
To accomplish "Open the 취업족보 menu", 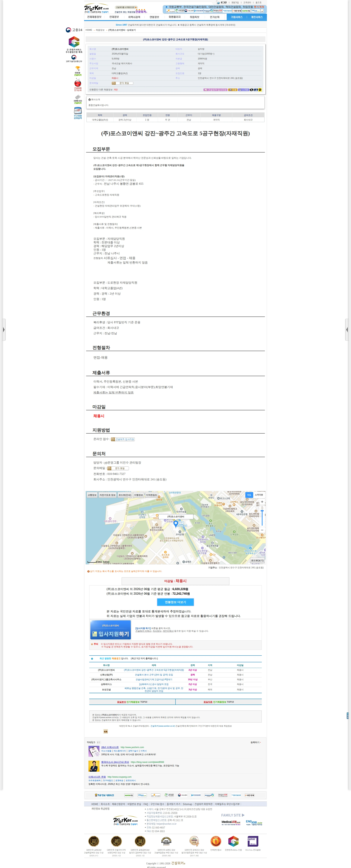I will pyautogui.click(x=194, y=17).
